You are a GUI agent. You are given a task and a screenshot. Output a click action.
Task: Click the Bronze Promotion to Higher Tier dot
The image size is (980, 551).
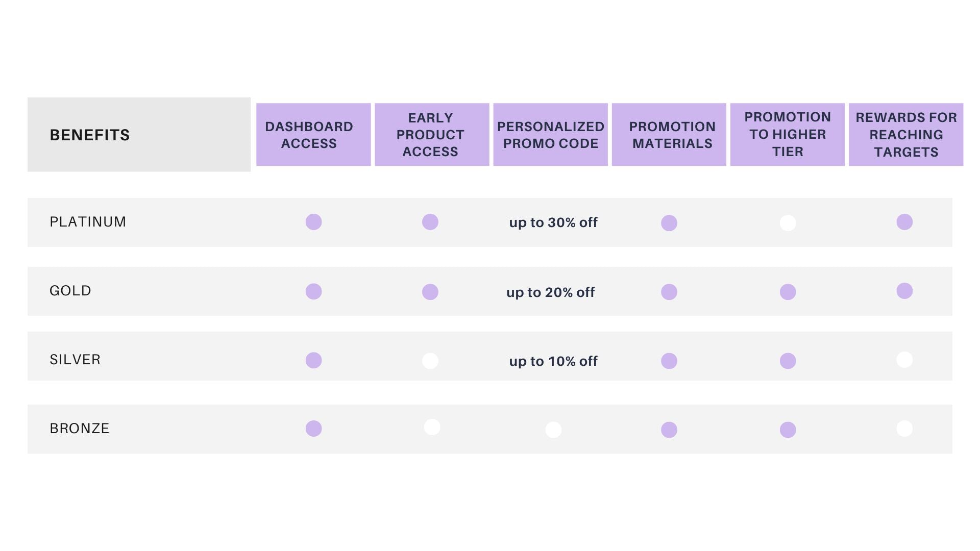tap(788, 430)
